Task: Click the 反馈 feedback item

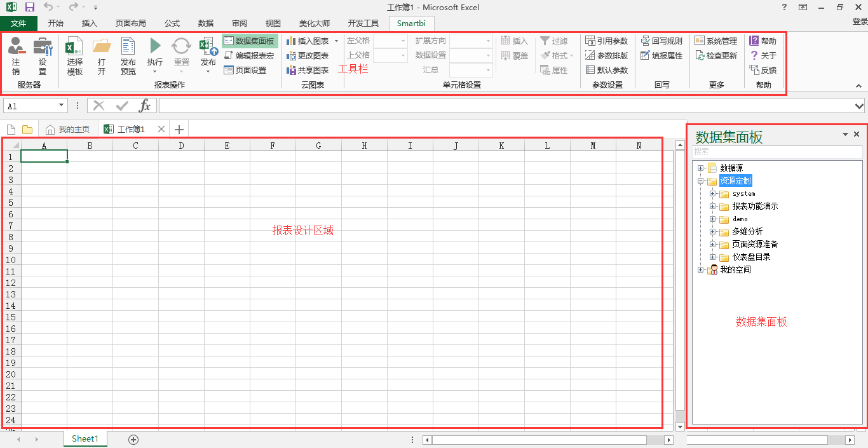Action: coord(763,70)
